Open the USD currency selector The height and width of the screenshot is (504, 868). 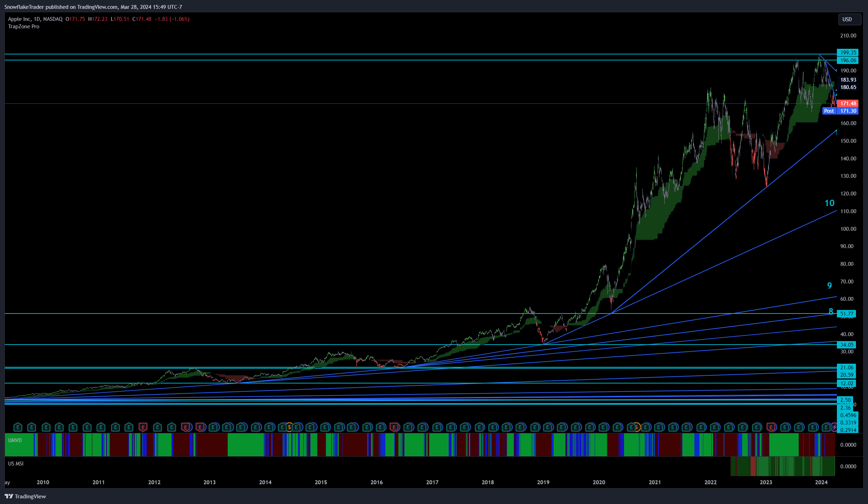(849, 19)
